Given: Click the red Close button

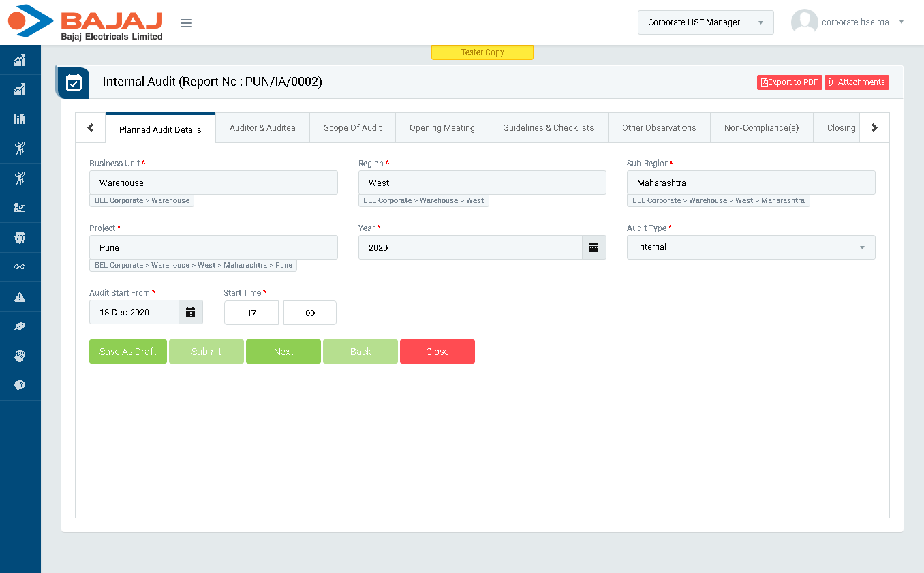Looking at the screenshot, I should tap(437, 352).
